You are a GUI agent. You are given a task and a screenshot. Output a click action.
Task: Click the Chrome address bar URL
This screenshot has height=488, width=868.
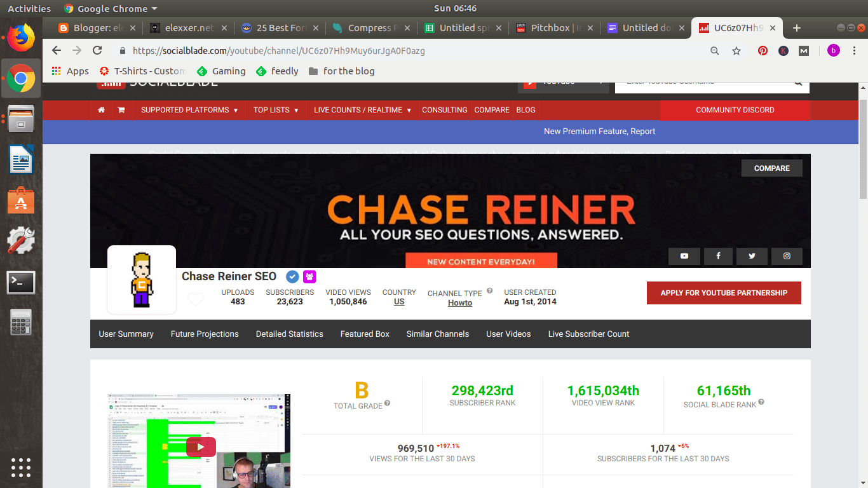[279, 51]
